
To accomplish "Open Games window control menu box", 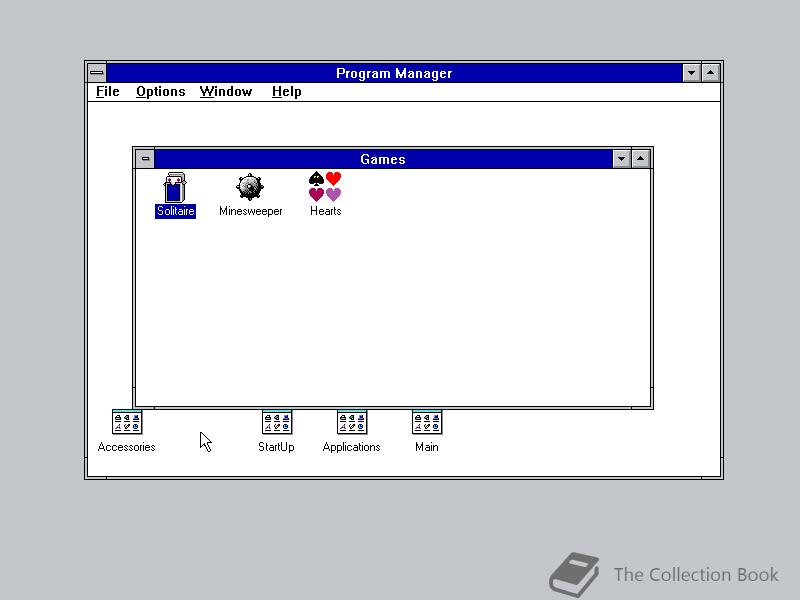I will (x=145, y=159).
